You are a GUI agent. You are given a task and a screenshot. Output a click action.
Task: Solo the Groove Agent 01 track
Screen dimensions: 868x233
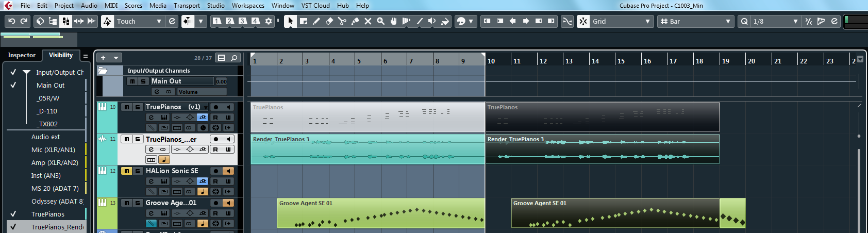(x=138, y=203)
